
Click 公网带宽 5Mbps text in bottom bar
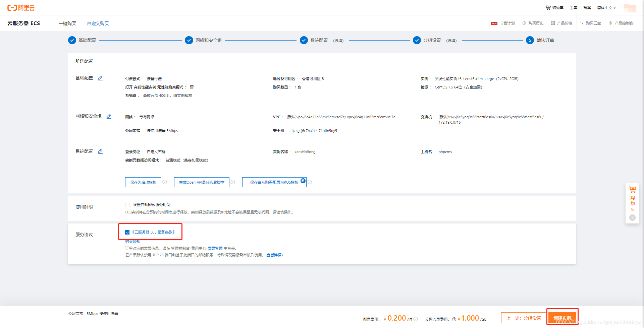pos(93,314)
